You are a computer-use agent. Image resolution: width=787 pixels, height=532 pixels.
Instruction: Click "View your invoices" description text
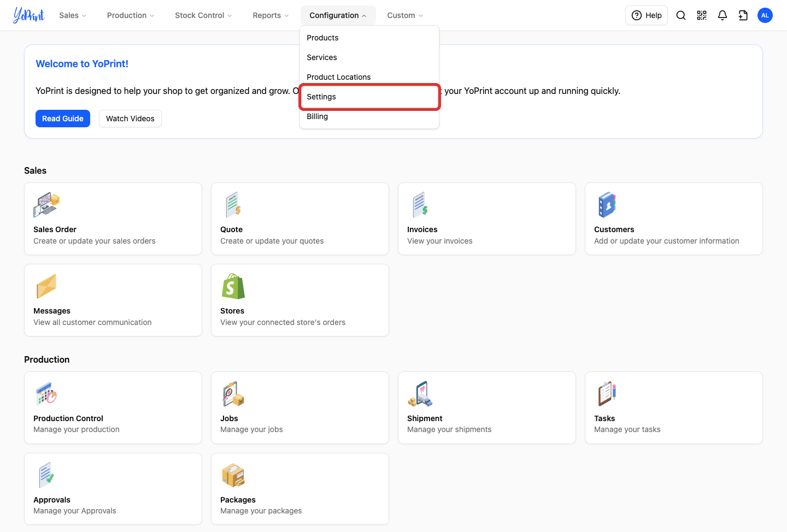click(x=440, y=241)
